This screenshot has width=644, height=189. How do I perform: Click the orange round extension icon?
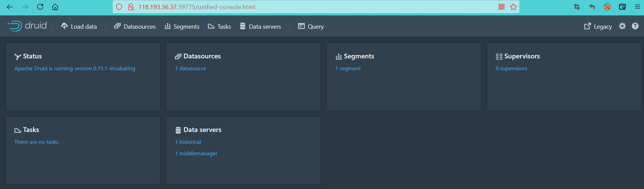607,7
